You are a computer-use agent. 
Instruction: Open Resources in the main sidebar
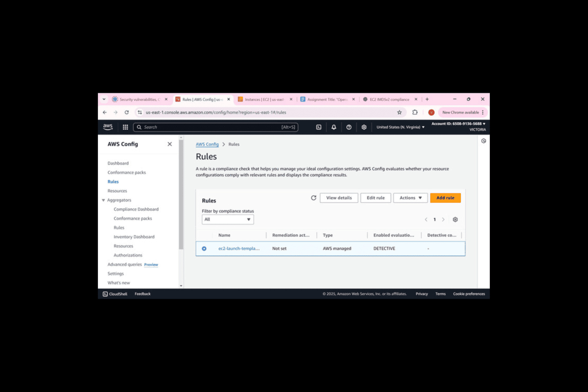(x=117, y=191)
